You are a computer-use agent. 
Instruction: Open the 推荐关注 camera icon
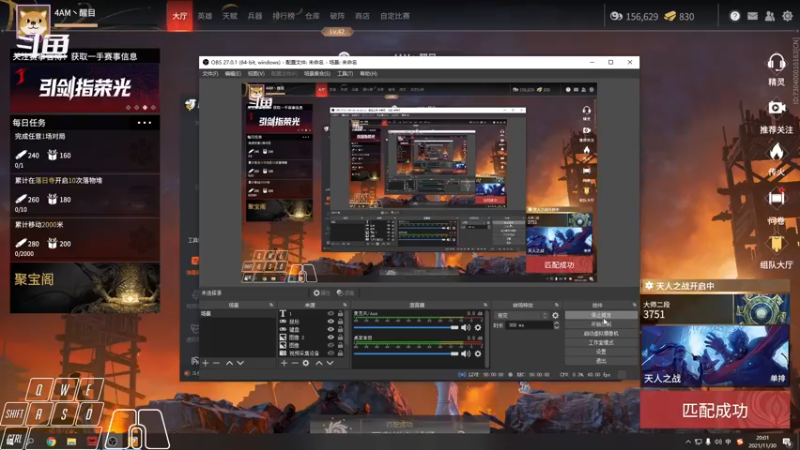pyautogui.click(x=777, y=108)
